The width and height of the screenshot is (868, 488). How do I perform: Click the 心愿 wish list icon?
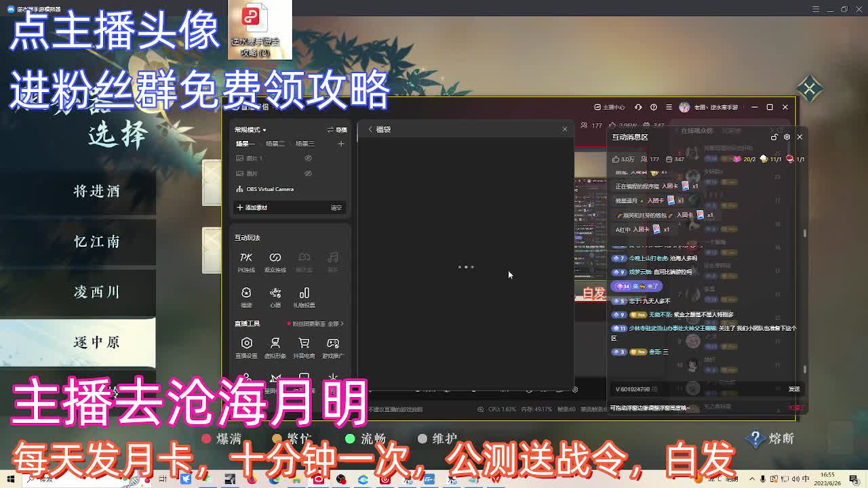(x=274, y=296)
